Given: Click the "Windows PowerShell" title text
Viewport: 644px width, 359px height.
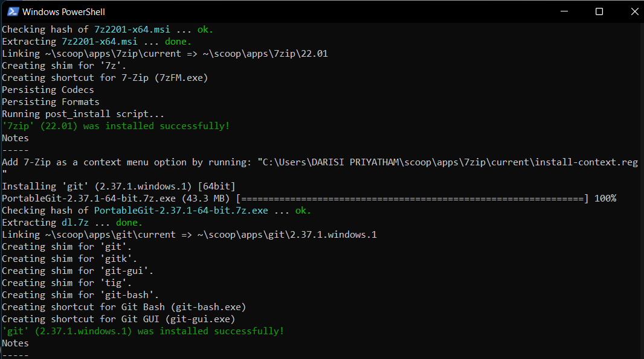Looking at the screenshot, I should tap(63, 11).
